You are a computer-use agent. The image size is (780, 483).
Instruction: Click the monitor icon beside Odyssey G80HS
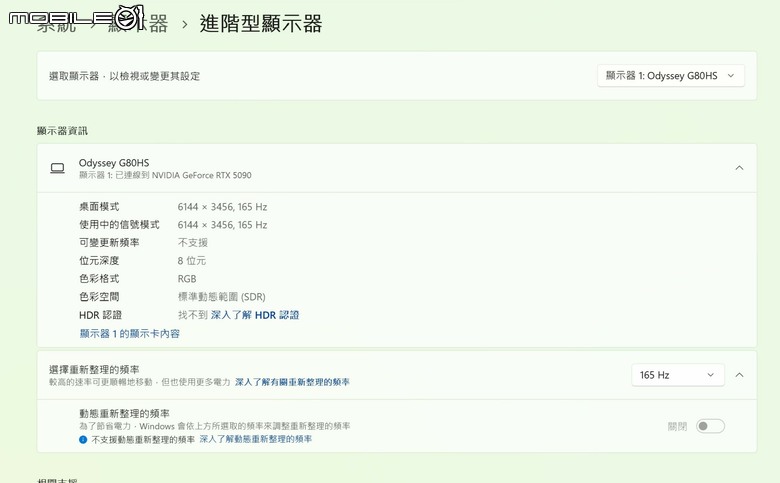pyautogui.click(x=57, y=168)
